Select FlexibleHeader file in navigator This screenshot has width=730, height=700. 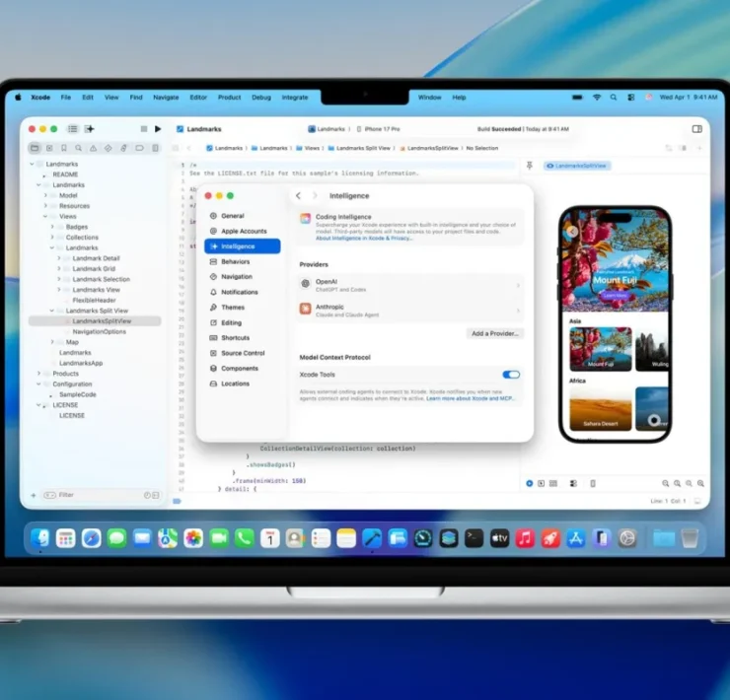point(94,300)
